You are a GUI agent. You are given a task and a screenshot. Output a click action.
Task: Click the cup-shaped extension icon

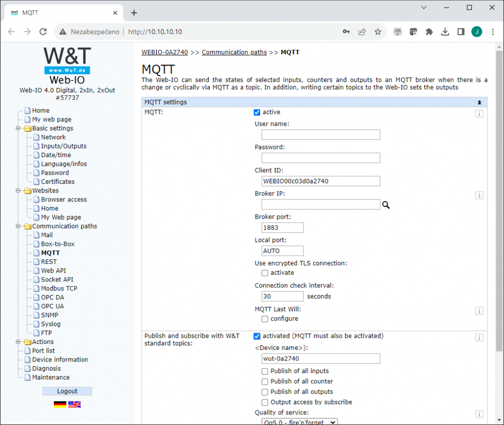click(x=413, y=32)
